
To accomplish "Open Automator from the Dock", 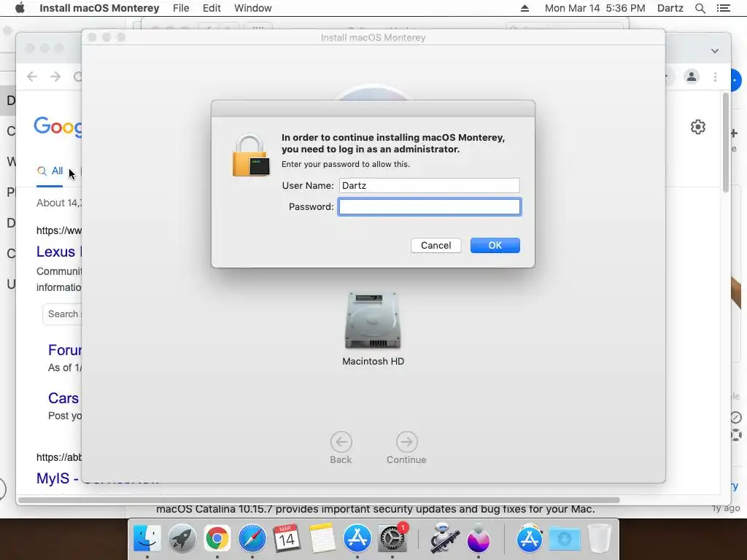I will (444, 539).
